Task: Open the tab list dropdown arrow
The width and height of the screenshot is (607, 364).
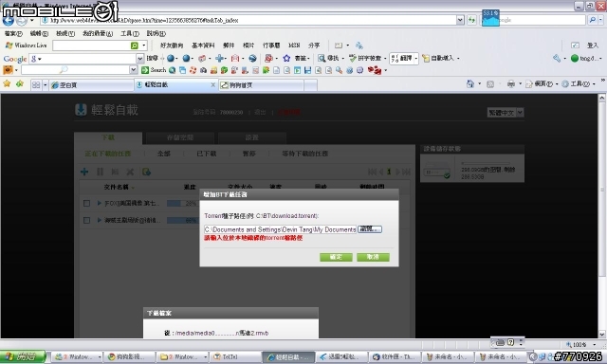Action: point(45,84)
